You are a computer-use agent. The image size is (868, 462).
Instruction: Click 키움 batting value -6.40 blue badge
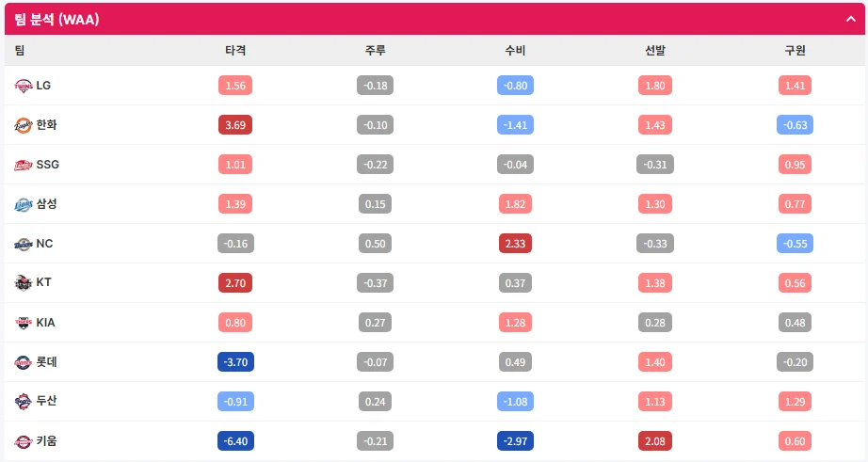[x=235, y=441]
